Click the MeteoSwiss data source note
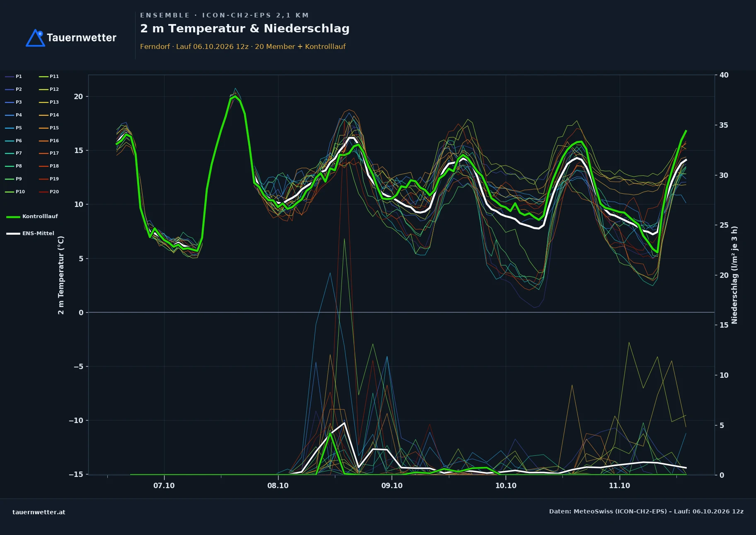 646,511
